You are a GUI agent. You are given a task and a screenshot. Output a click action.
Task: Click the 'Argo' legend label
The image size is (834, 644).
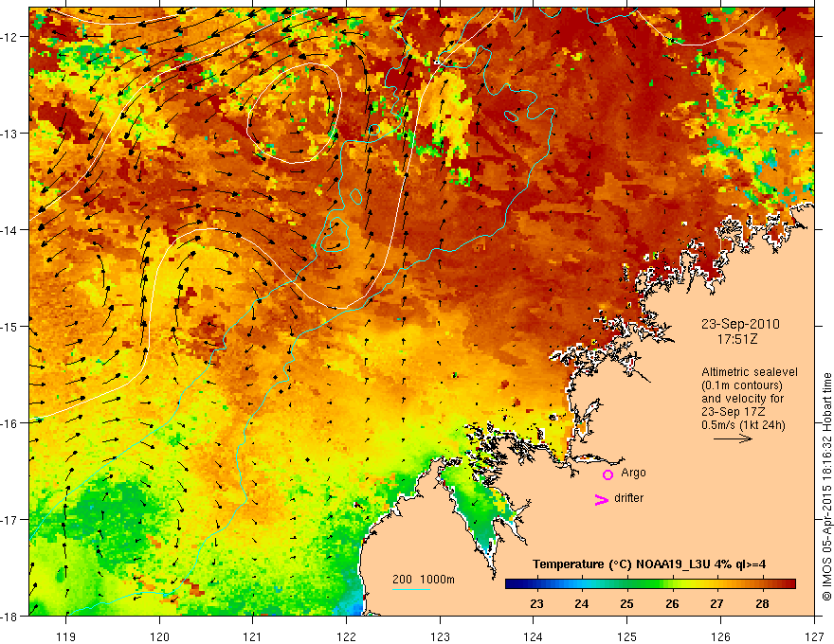click(633, 473)
